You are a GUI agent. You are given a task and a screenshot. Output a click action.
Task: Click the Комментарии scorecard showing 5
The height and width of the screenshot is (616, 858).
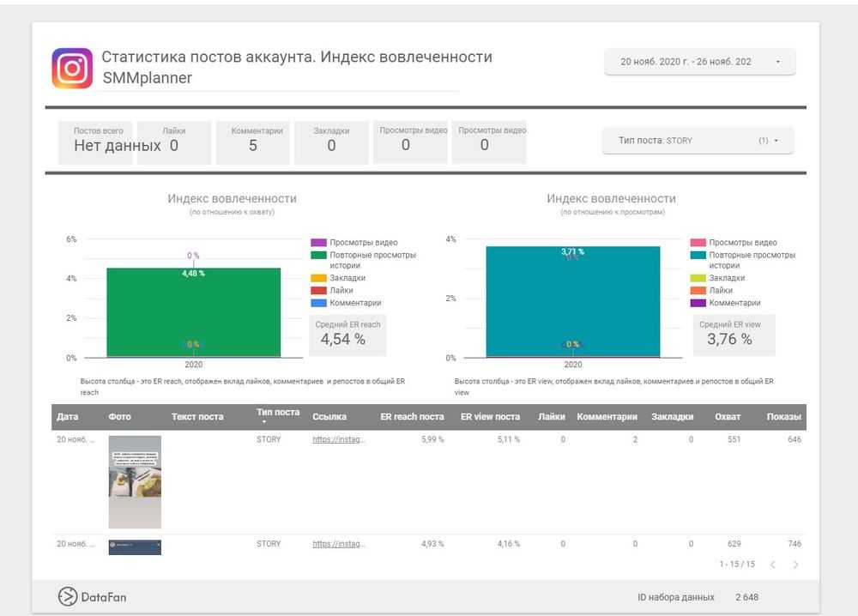pyautogui.click(x=253, y=142)
